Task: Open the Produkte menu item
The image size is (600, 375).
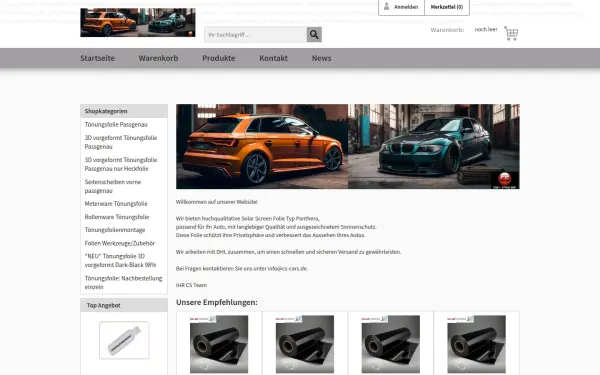Action: point(219,58)
